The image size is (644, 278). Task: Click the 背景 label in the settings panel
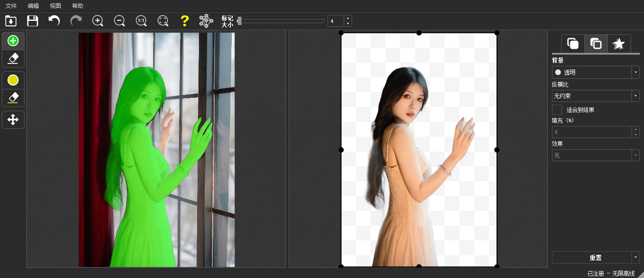pos(557,60)
